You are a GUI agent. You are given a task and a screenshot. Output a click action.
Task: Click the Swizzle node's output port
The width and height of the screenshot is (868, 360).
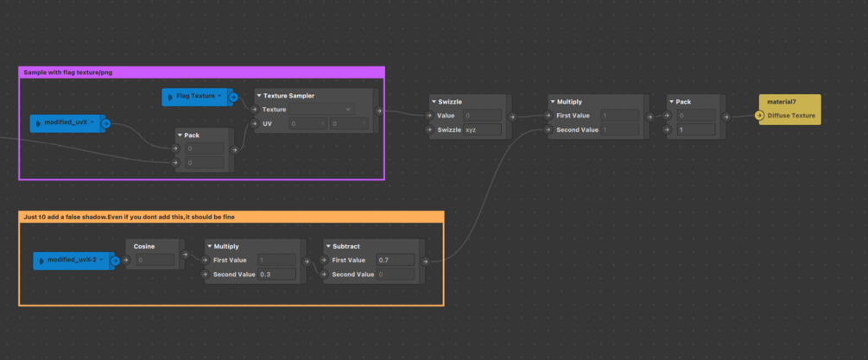[x=512, y=117]
